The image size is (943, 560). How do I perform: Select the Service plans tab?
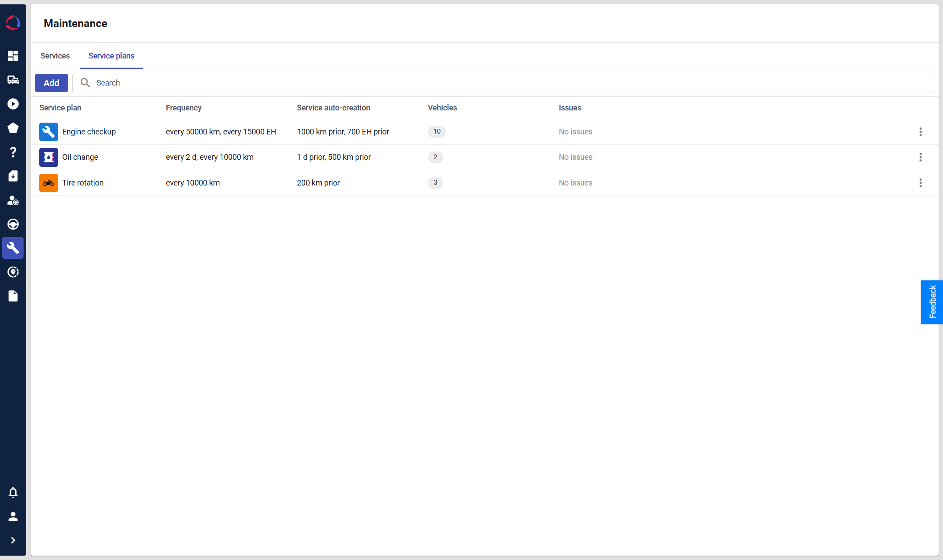(111, 56)
